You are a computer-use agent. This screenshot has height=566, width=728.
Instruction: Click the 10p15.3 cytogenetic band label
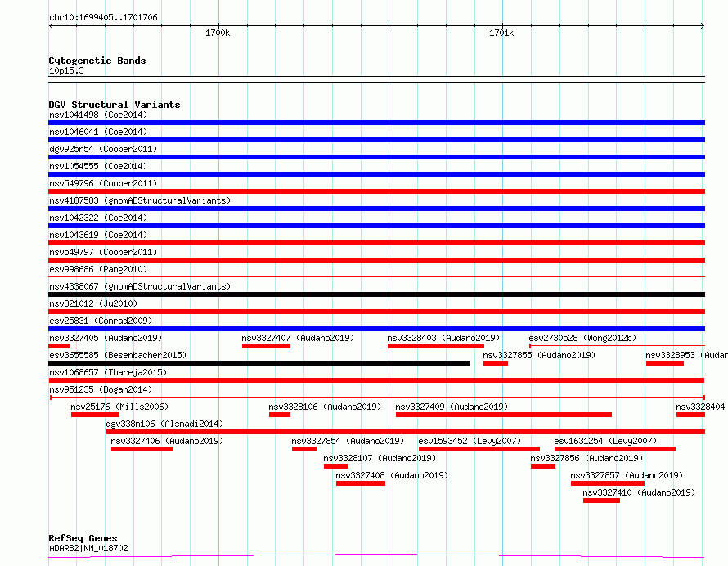(x=66, y=71)
